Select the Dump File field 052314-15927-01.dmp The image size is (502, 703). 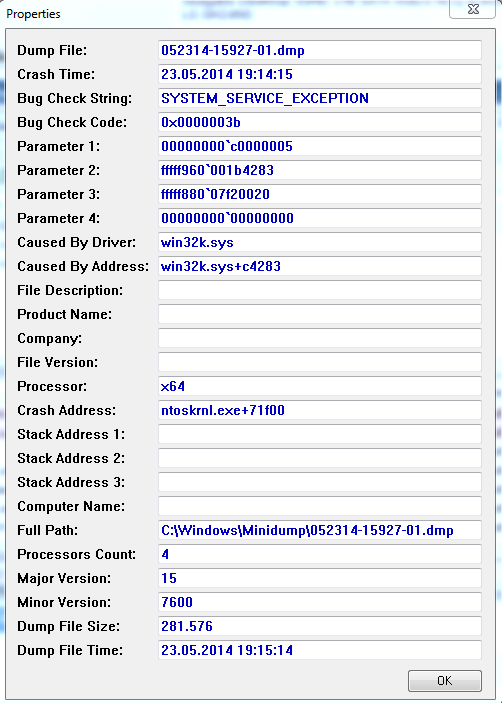click(320, 50)
